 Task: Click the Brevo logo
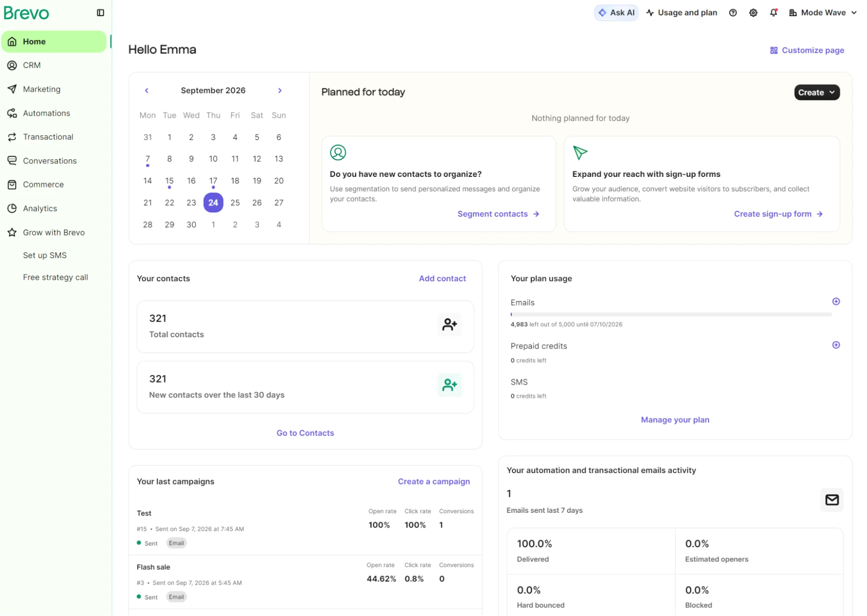(x=26, y=13)
